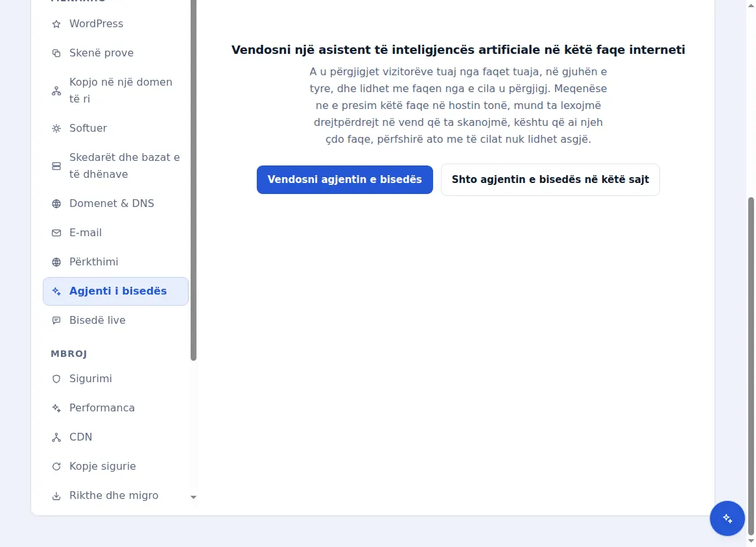Click the Domenet & DNS globe icon
Screen dimensions: 756x547
pos(56,204)
